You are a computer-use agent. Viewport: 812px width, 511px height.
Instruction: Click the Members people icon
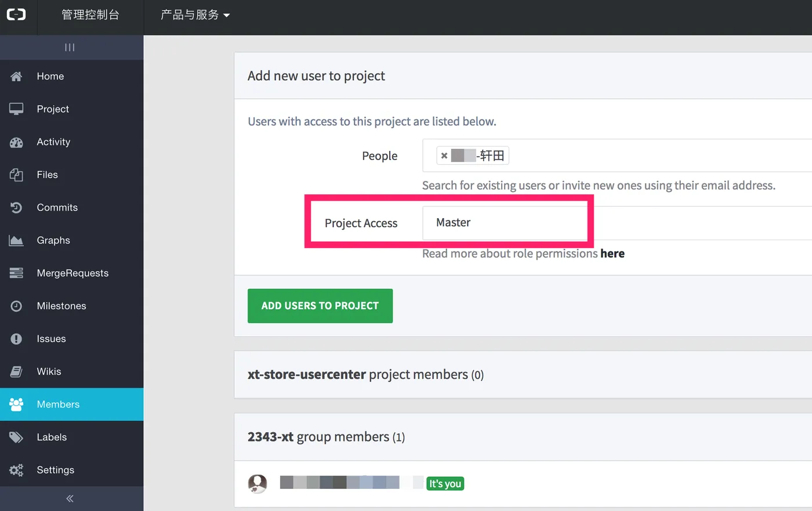tap(16, 404)
